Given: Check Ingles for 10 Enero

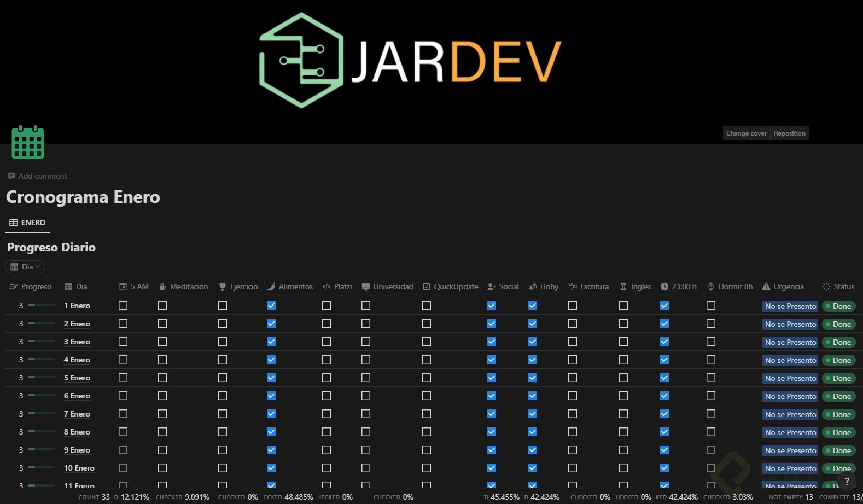Looking at the screenshot, I should click(623, 468).
